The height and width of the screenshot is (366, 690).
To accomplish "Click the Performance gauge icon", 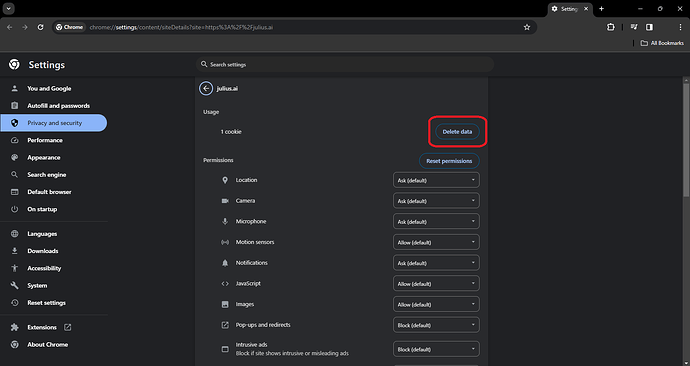I will (15, 140).
